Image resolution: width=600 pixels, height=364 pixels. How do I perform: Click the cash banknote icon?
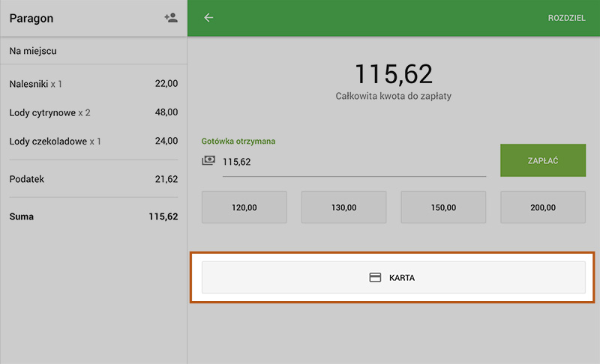208,160
